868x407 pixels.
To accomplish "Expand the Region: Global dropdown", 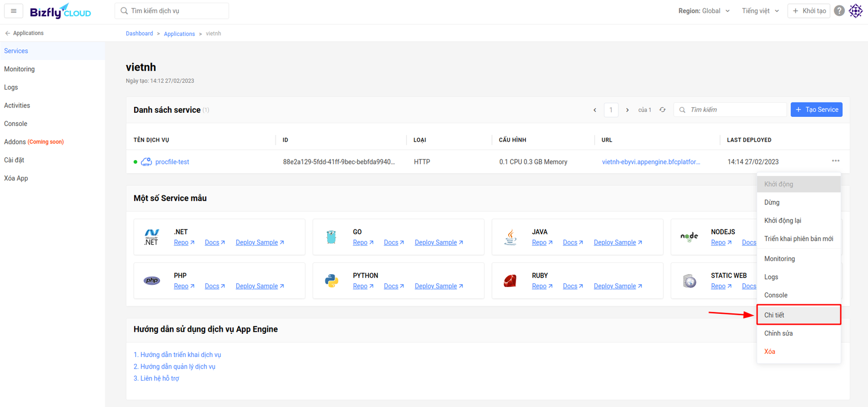I will coord(704,11).
